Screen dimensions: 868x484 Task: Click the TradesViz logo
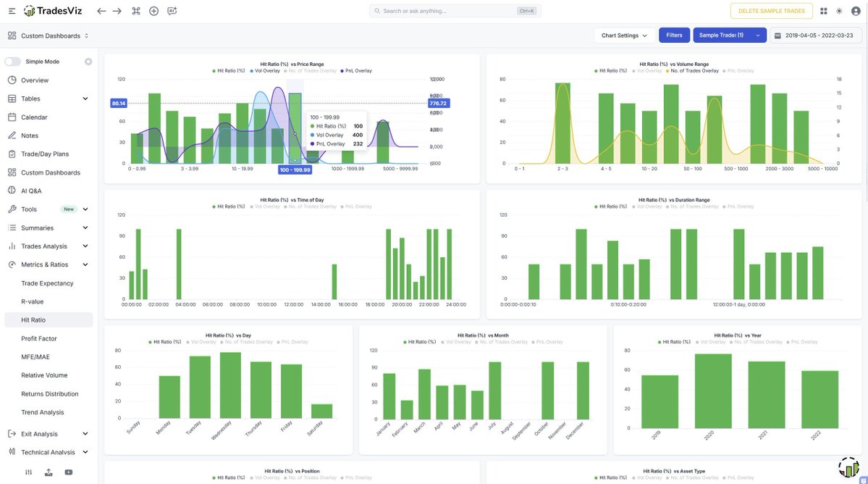pyautogui.click(x=53, y=11)
